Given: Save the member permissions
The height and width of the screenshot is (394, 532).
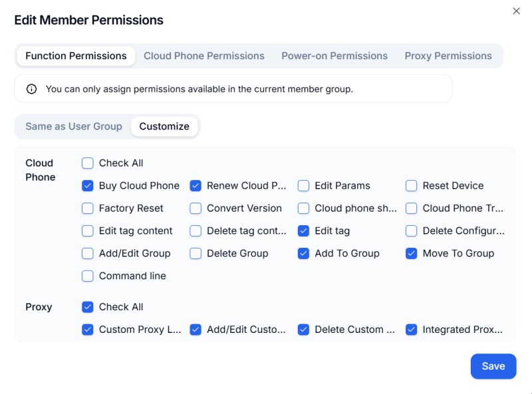Looking at the screenshot, I should coord(493,366).
